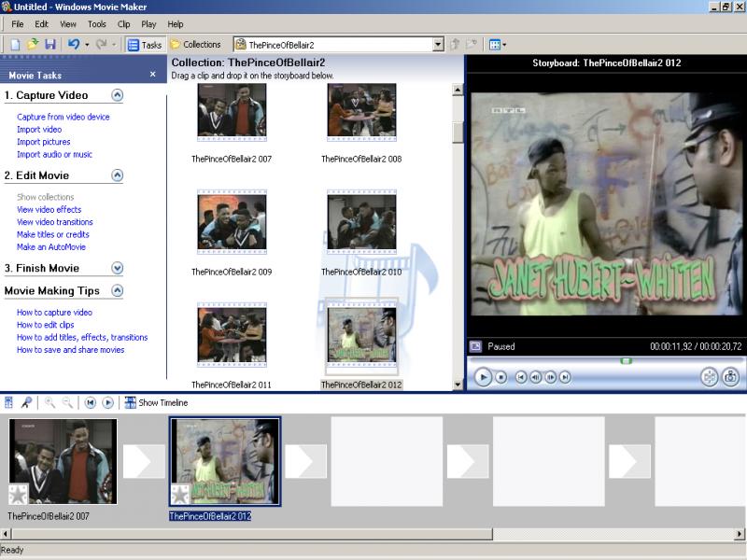The height and width of the screenshot is (560, 747).
Task: Step to the previous frame
Action: click(x=535, y=377)
